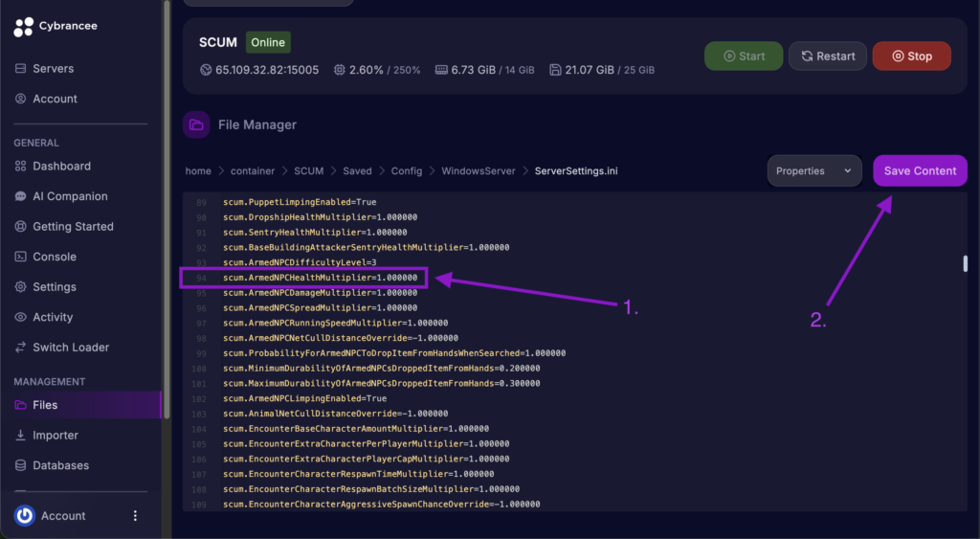
Task: Click the Settings gear icon
Action: click(x=21, y=287)
